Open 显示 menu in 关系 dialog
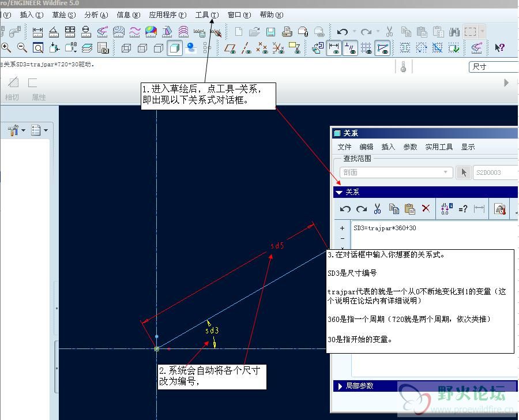This screenshot has height=420, width=519. (x=468, y=147)
